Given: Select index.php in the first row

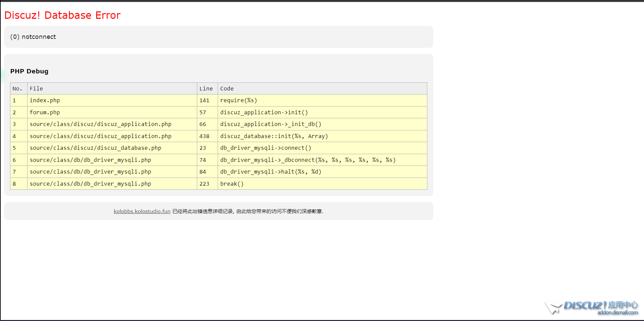Looking at the screenshot, I should pos(45,101).
